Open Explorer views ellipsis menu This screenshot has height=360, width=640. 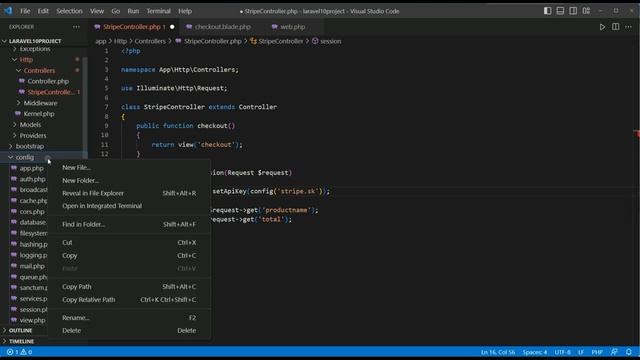tap(76, 27)
